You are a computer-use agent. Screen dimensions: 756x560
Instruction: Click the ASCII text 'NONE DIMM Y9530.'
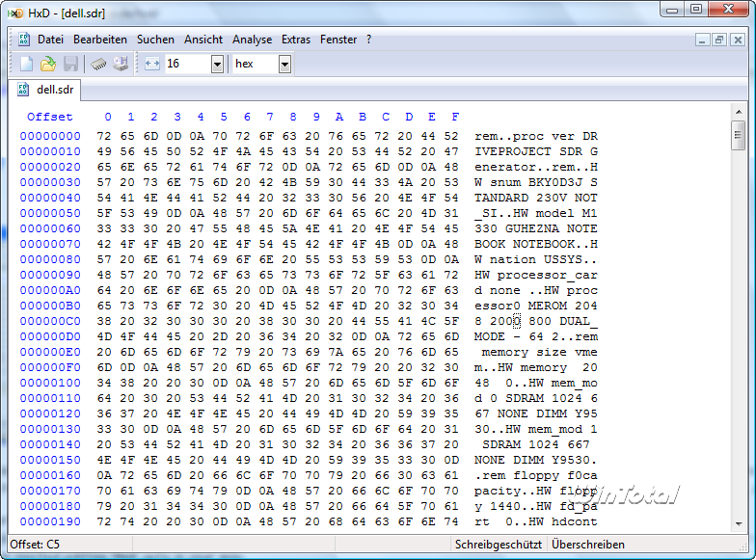coord(536,460)
